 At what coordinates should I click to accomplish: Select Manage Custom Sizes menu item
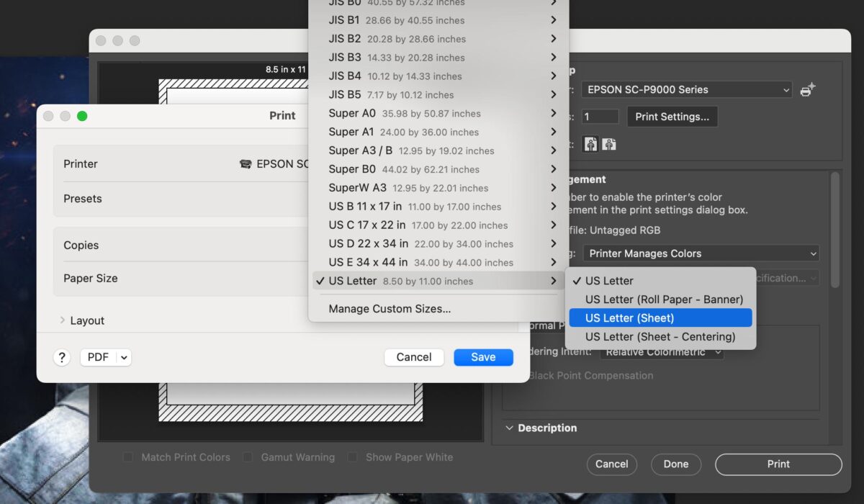[x=438, y=309]
